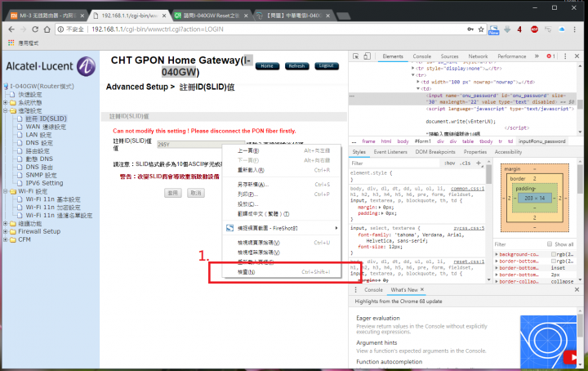
Task: Toggle the DevTools device toolbar icon
Action: (x=367, y=56)
